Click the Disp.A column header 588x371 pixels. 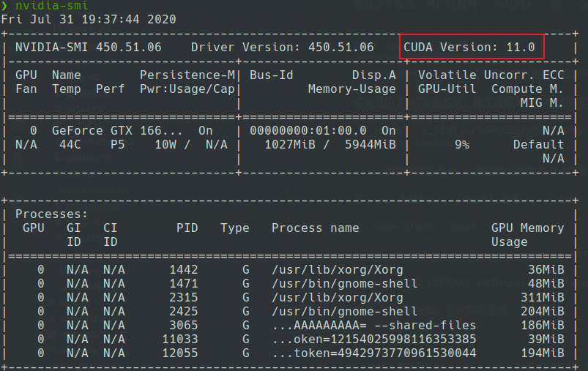pos(374,75)
